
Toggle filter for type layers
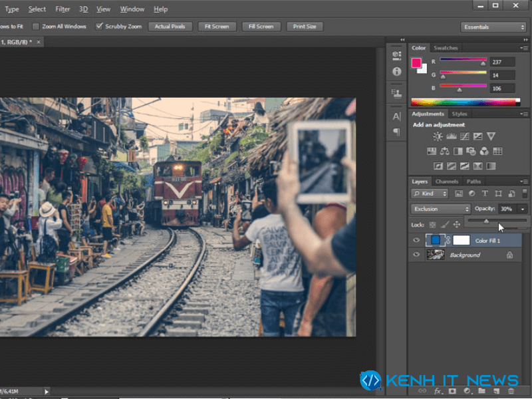pyautogui.click(x=485, y=194)
